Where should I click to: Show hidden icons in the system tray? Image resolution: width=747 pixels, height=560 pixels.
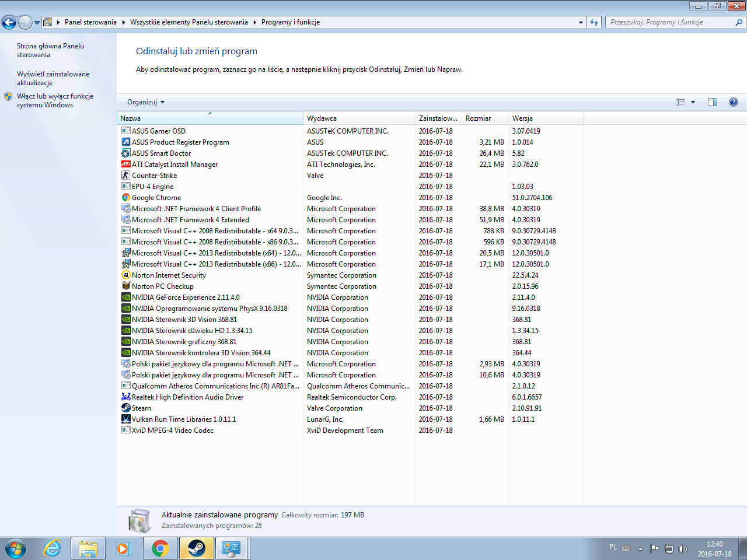pos(640,549)
